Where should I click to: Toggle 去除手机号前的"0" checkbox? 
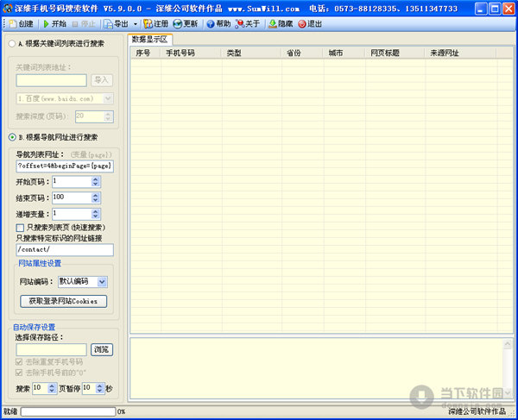19,373
